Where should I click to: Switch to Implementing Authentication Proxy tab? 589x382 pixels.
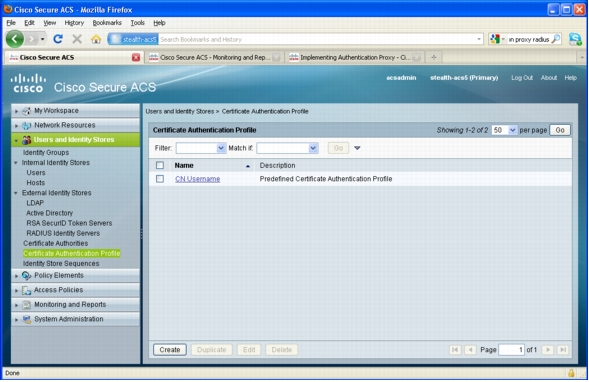click(354, 57)
